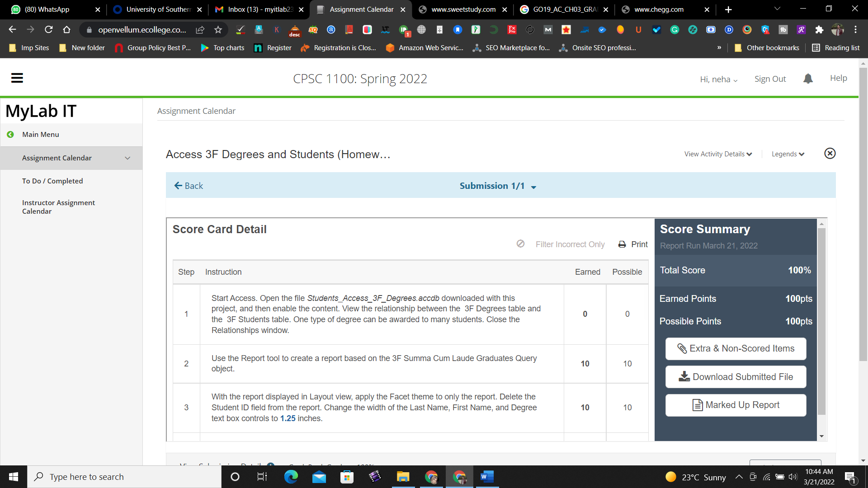Open the Chrome extensions puzzle icon
This screenshot has height=488, width=868.
(x=819, y=30)
